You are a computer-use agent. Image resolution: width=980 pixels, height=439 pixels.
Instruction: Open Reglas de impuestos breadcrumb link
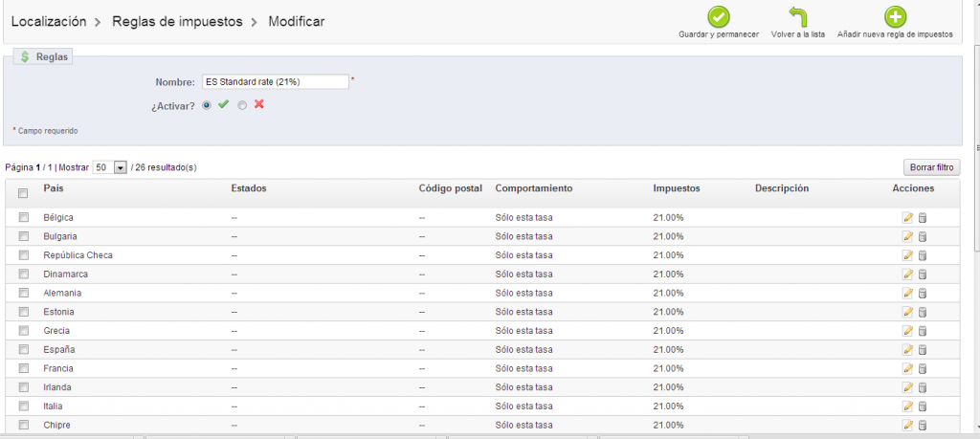tap(177, 21)
